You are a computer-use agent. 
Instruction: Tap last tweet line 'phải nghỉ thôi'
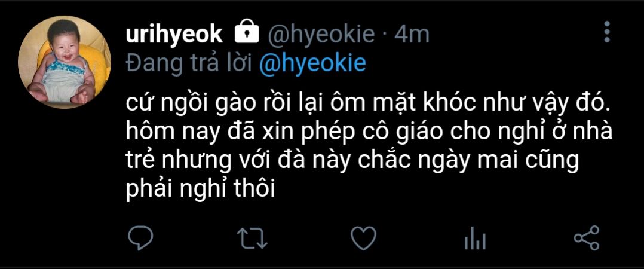pos(200,188)
